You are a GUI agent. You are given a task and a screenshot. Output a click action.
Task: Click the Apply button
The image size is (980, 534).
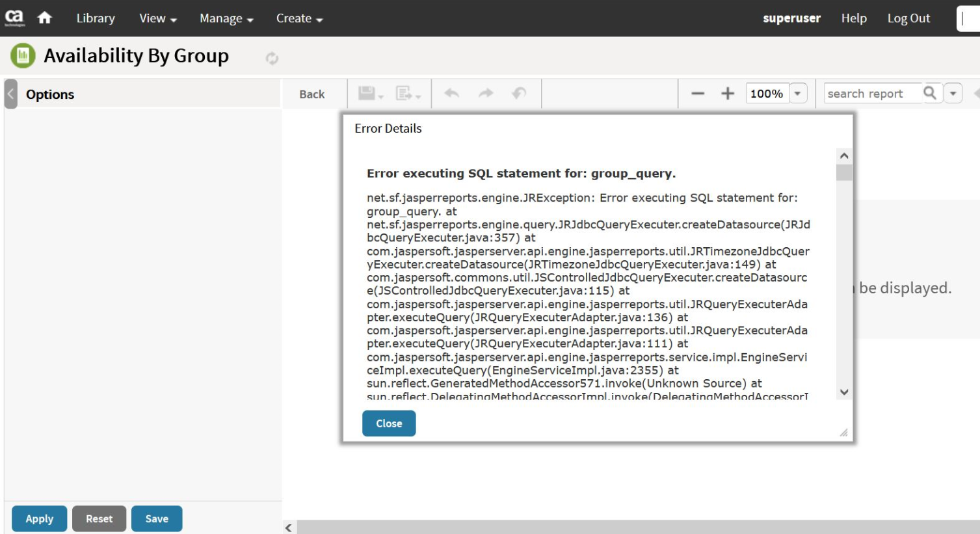tap(39, 518)
